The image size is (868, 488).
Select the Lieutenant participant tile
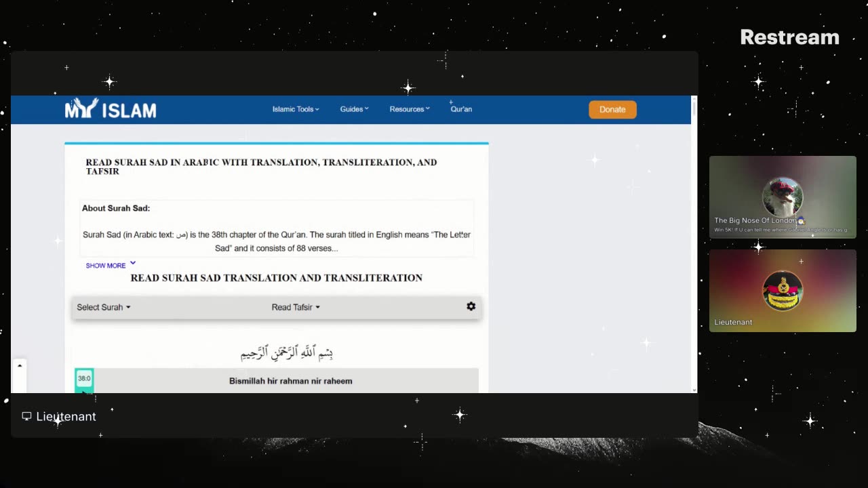click(x=783, y=291)
